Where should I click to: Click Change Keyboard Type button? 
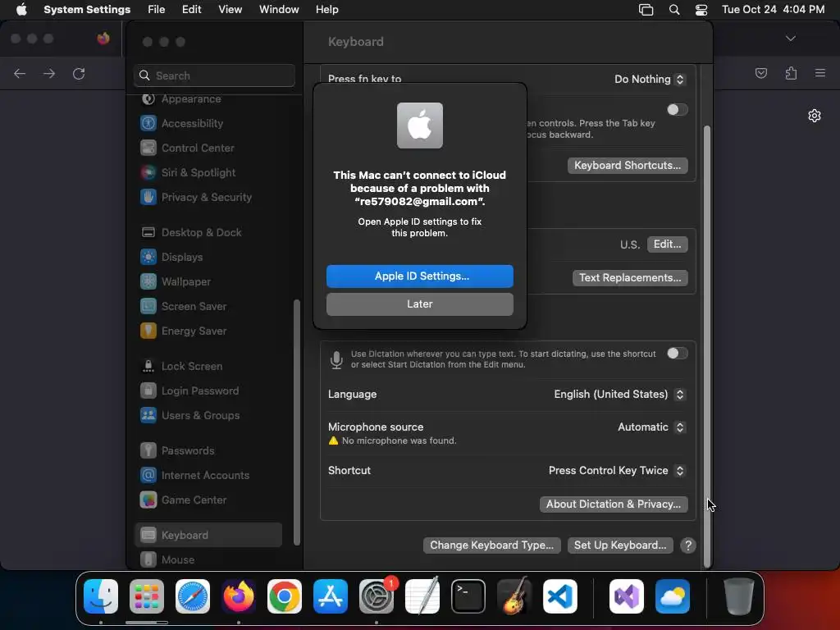(492, 546)
